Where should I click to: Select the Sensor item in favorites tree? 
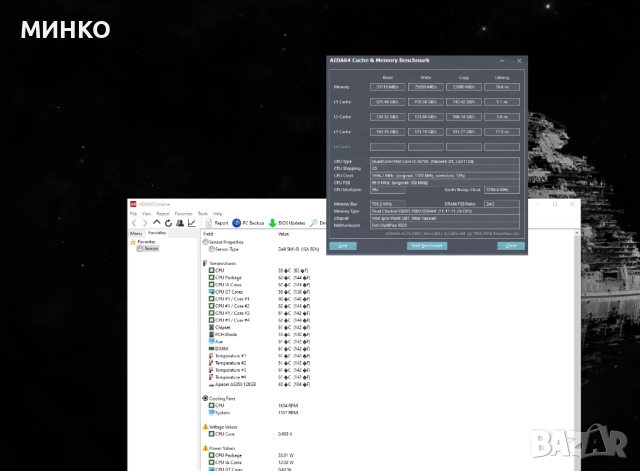coord(150,248)
